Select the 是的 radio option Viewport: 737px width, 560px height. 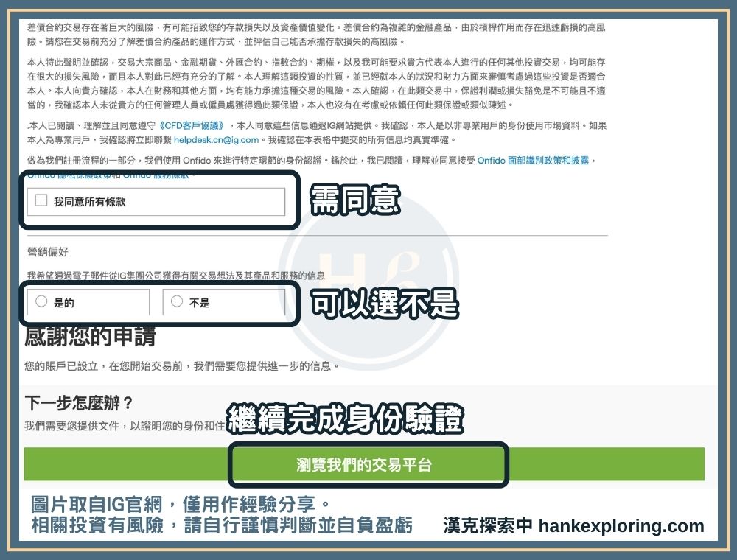point(41,301)
